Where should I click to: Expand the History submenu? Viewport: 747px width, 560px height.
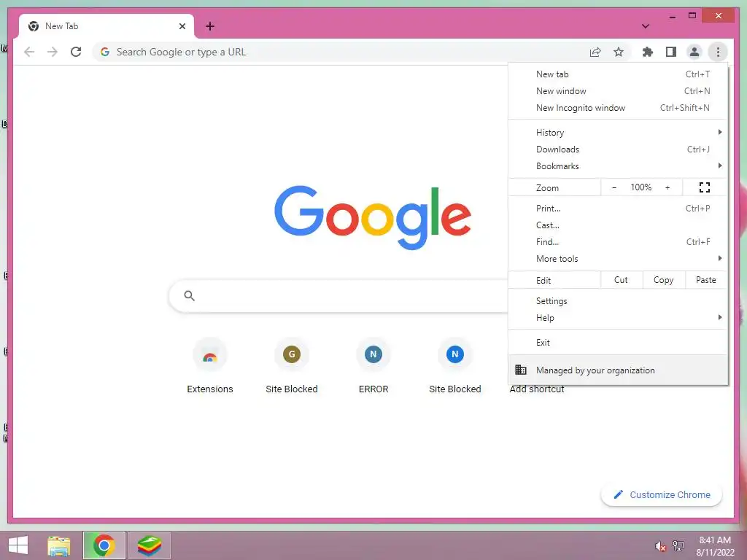[618, 133]
